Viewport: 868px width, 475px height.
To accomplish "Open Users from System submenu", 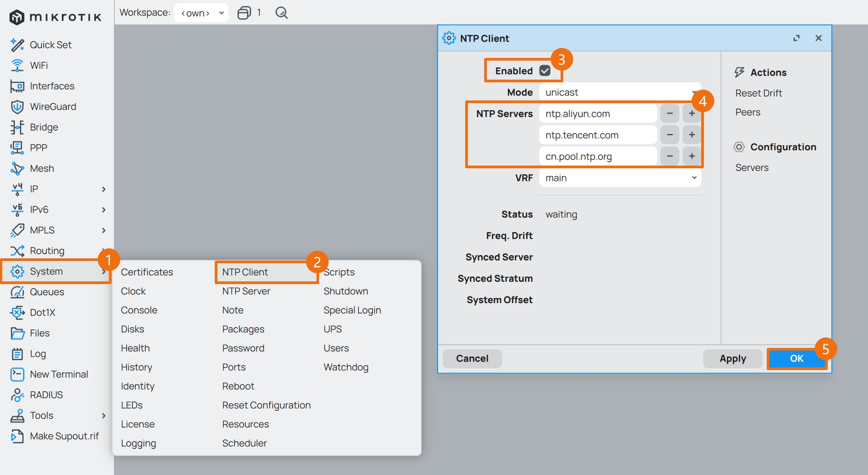I will pos(336,348).
